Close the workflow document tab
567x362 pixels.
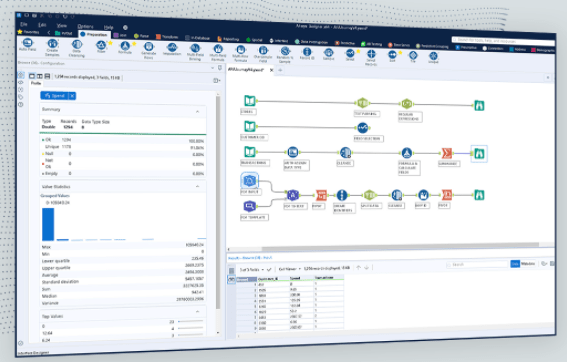click(x=272, y=70)
